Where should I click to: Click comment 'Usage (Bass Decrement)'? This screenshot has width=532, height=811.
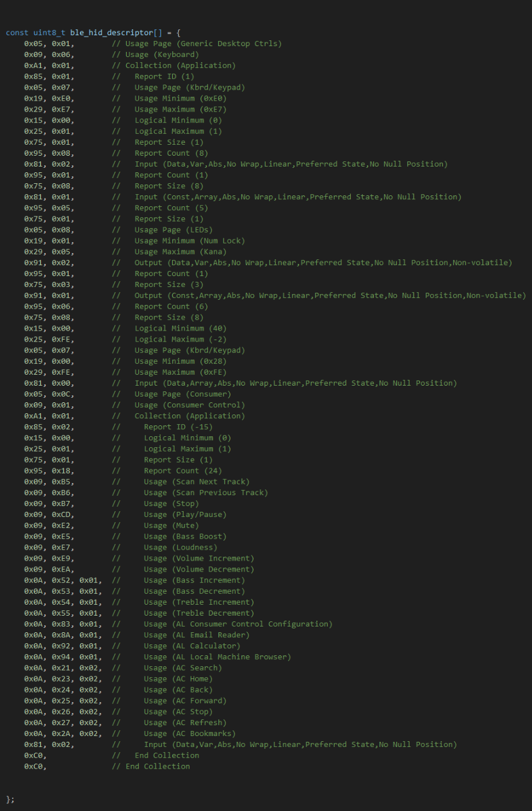[x=195, y=591]
